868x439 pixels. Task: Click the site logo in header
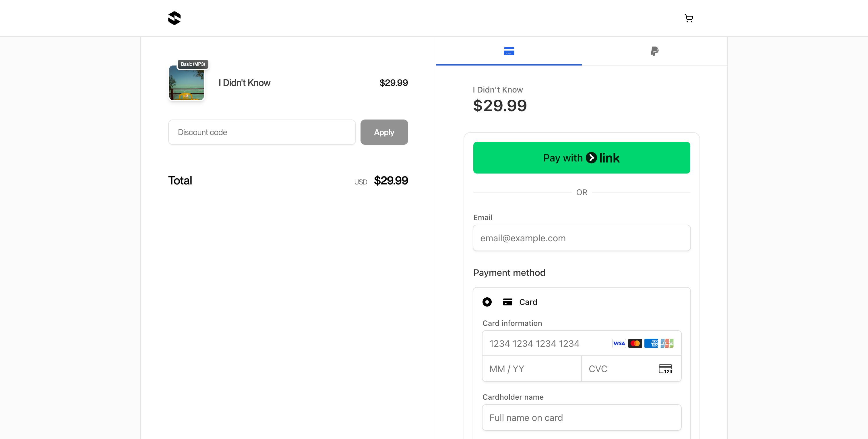[x=174, y=18]
